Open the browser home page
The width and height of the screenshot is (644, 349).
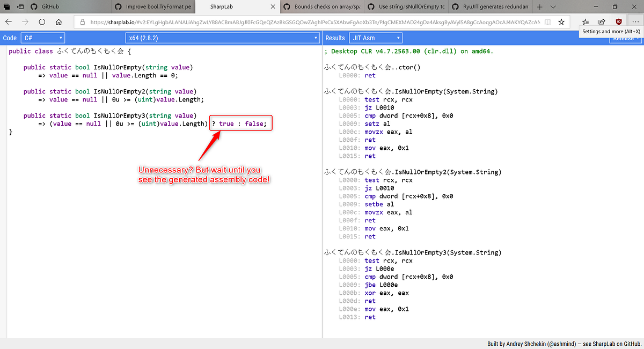coord(59,22)
